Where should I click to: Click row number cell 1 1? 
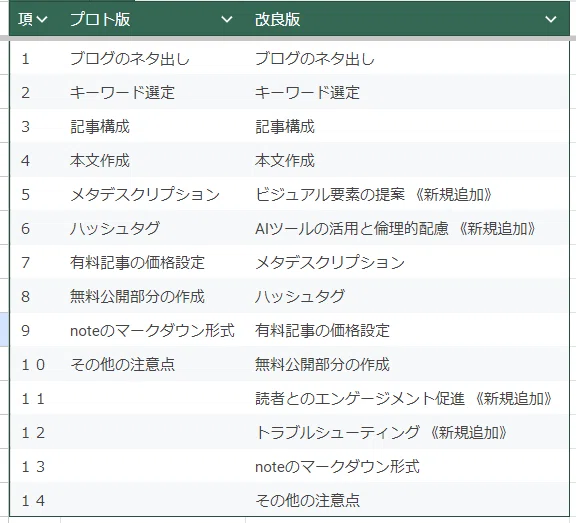point(35,398)
